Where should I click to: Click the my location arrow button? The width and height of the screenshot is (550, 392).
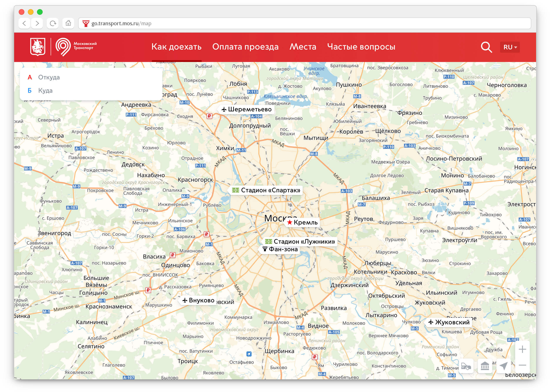coord(503,366)
